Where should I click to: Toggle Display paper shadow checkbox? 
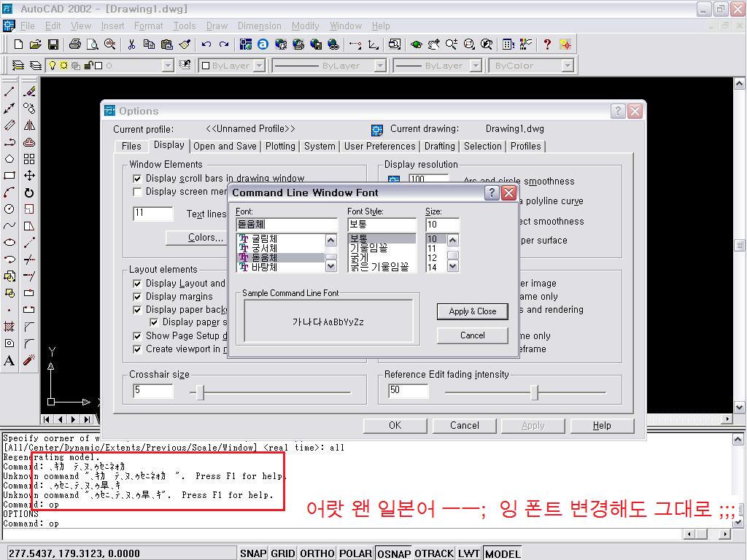tap(154, 322)
